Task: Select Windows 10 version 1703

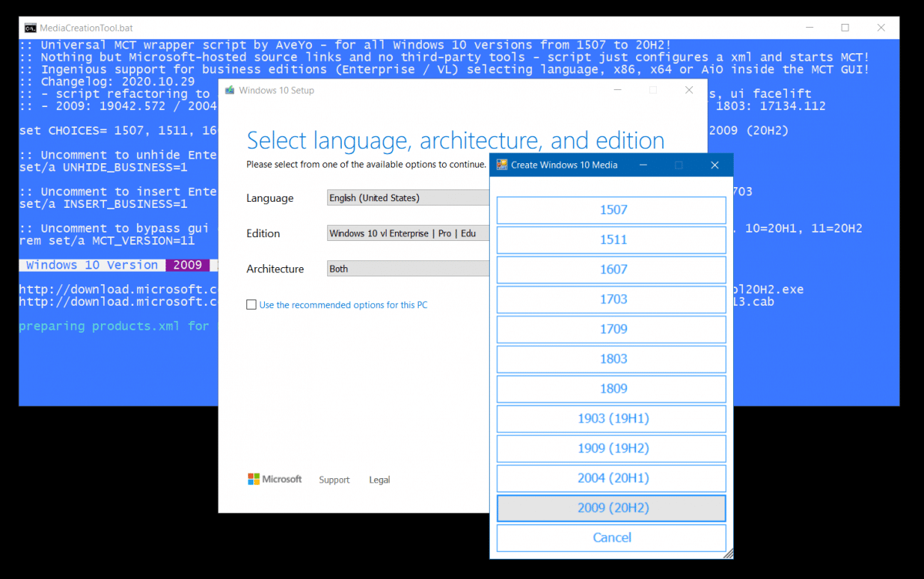Action: click(x=611, y=300)
